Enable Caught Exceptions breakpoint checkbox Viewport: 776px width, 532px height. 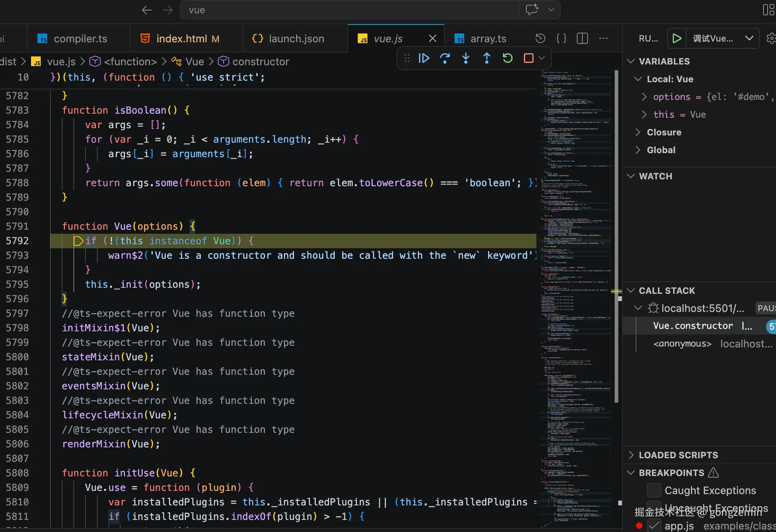[654, 490]
